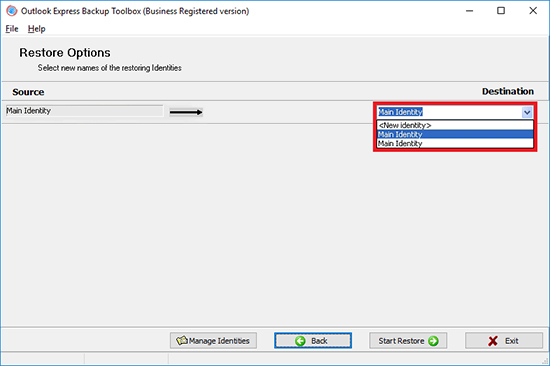Close the Backup Toolbox window
This screenshot has height=366, width=550.
coord(533,11)
